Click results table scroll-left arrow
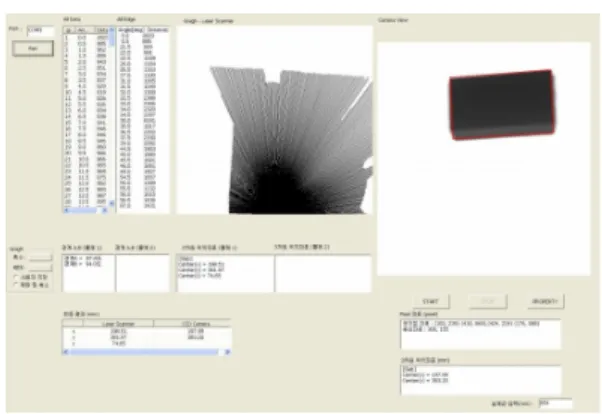Screen dimensions: 602x414 coord(66,352)
